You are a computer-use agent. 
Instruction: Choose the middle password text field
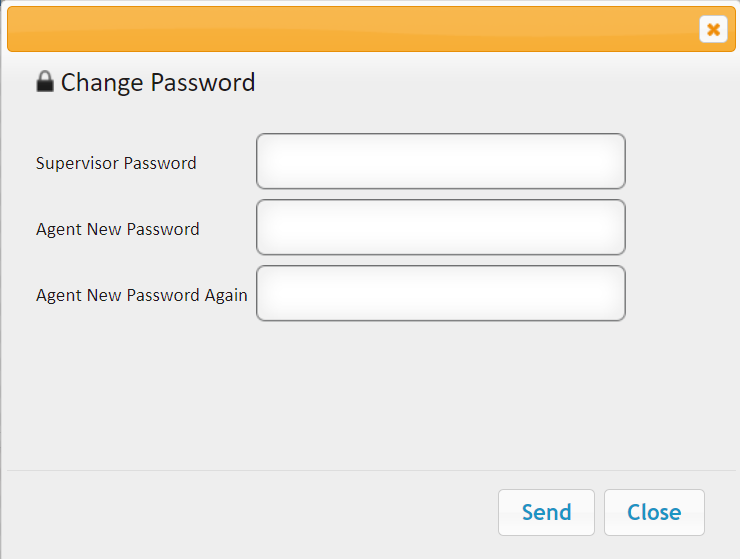pyautogui.click(x=441, y=227)
